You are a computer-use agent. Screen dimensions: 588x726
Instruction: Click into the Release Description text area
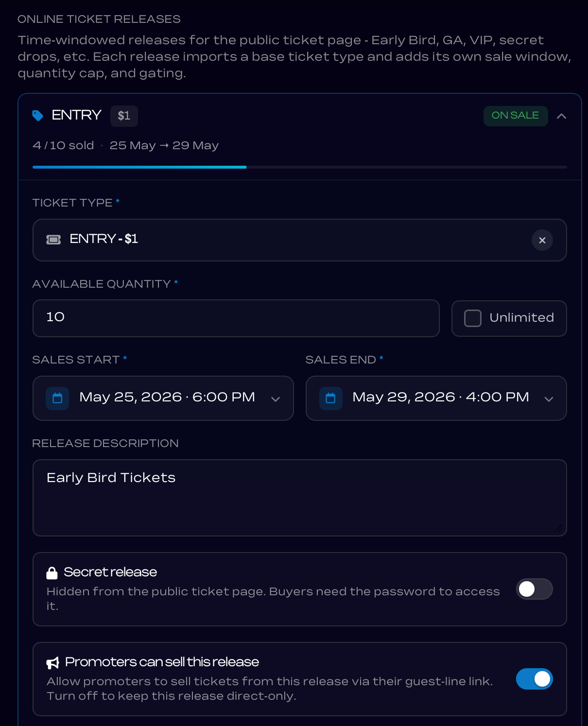[x=300, y=498]
